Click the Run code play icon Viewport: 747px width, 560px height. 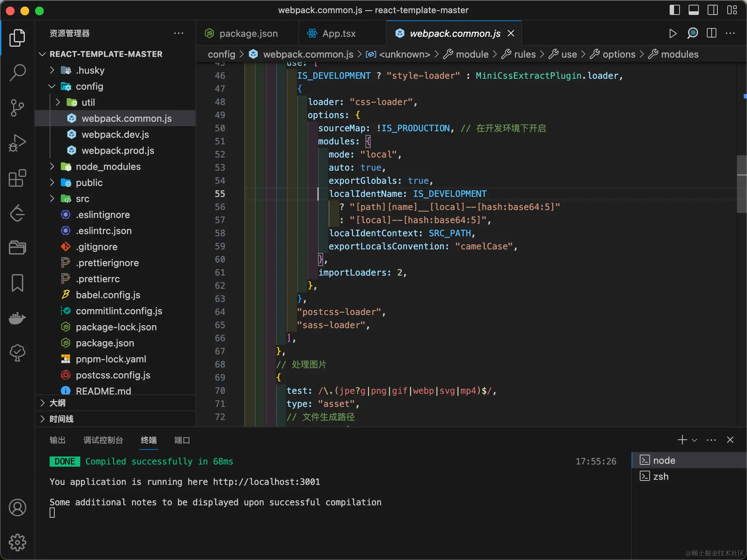(x=673, y=34)
